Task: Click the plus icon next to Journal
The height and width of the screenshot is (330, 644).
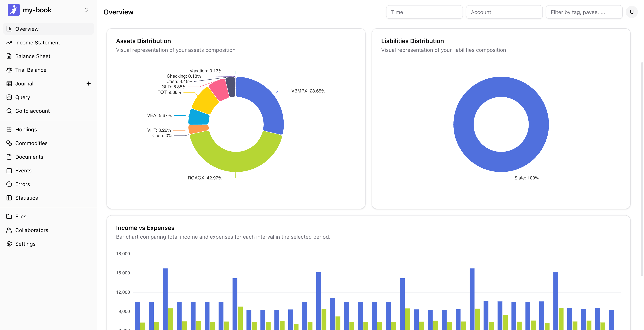Action: (x=88, y=84)
